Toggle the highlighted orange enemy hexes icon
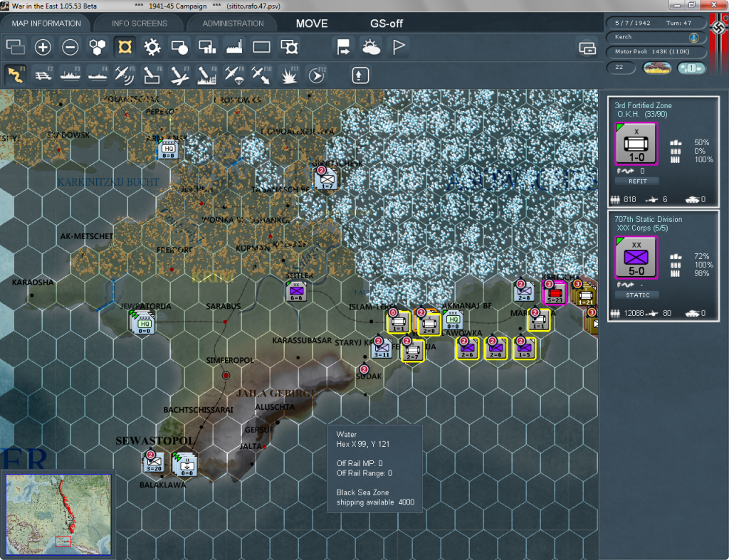 125,47
